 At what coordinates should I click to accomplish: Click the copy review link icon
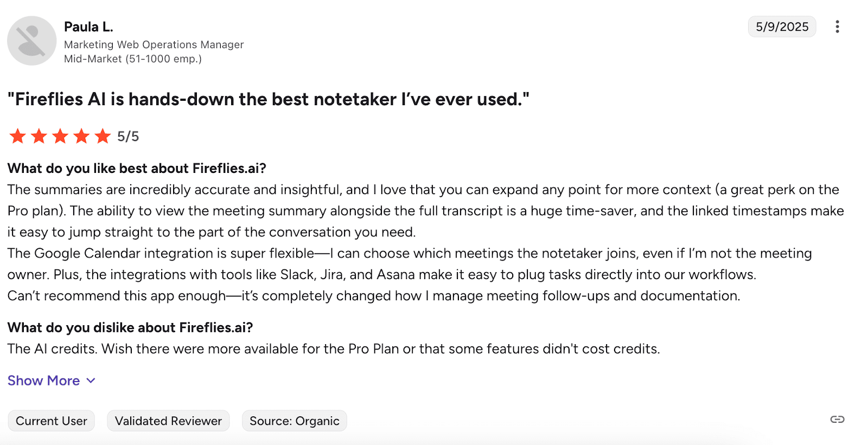point(837,420)
